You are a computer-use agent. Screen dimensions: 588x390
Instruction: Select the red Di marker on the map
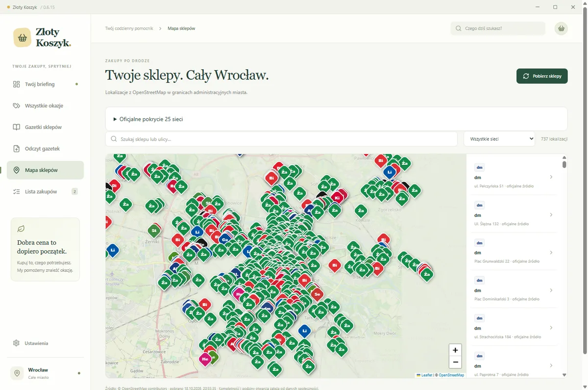pos(114,186)
